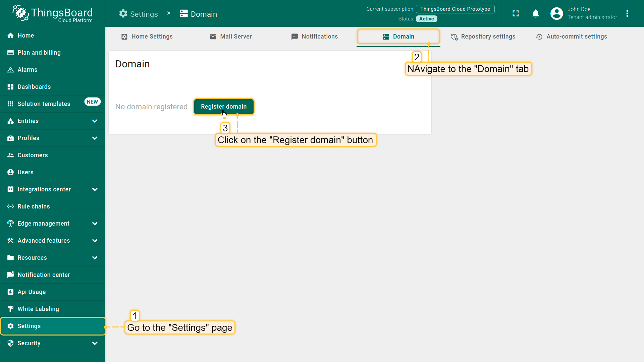Click the Register domain button

tap(224, 107)
